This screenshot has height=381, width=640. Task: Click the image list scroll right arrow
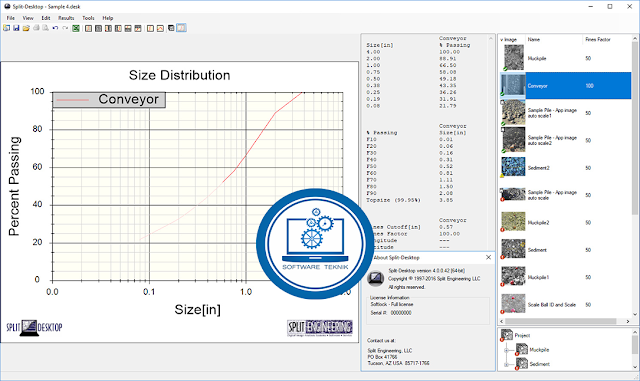pos(628,321)
